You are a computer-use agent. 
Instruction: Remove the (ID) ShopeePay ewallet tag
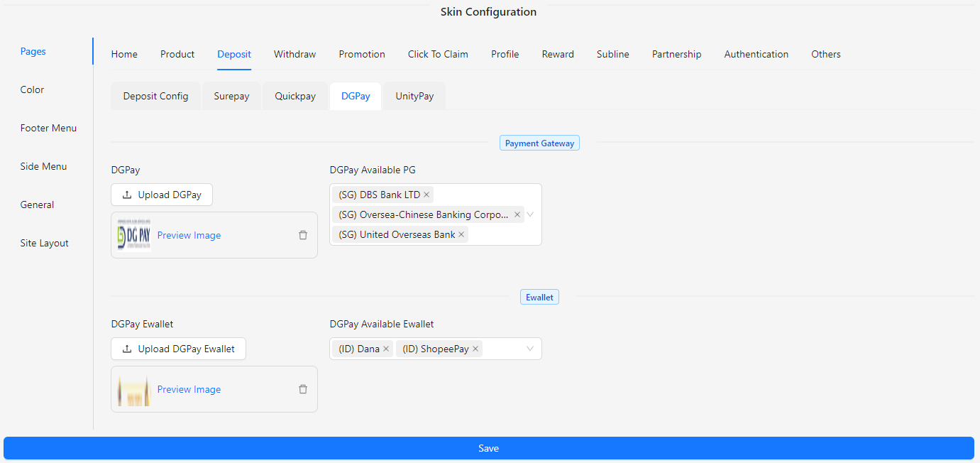pos(476,348)
